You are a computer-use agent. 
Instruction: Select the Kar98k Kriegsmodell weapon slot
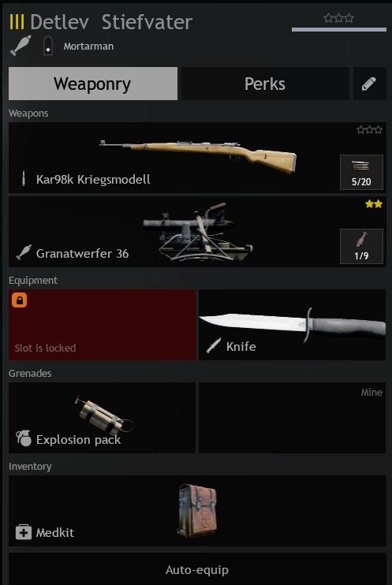[x=197, y=158]
